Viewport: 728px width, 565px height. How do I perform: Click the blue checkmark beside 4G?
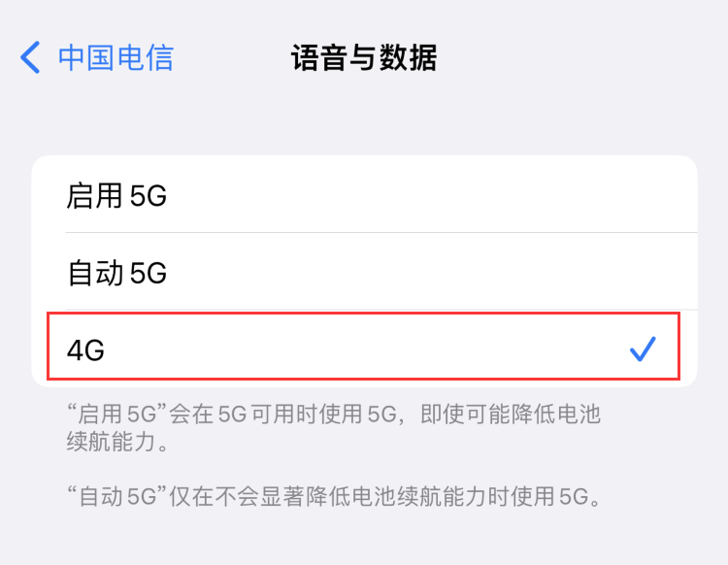tap(643, 349)
